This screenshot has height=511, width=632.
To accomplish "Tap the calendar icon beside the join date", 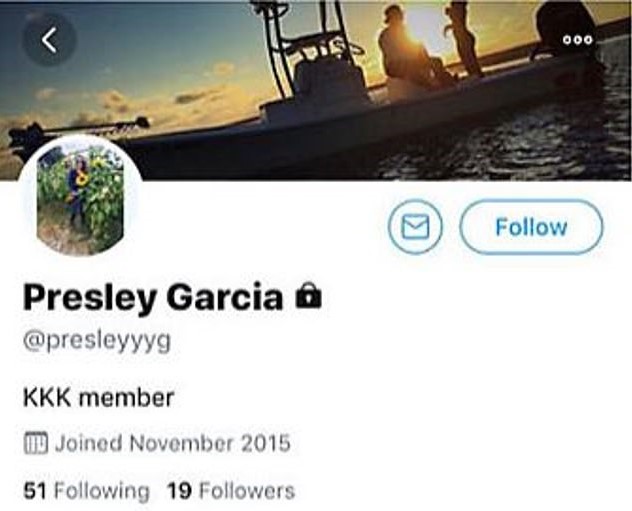I will point(36,443).
